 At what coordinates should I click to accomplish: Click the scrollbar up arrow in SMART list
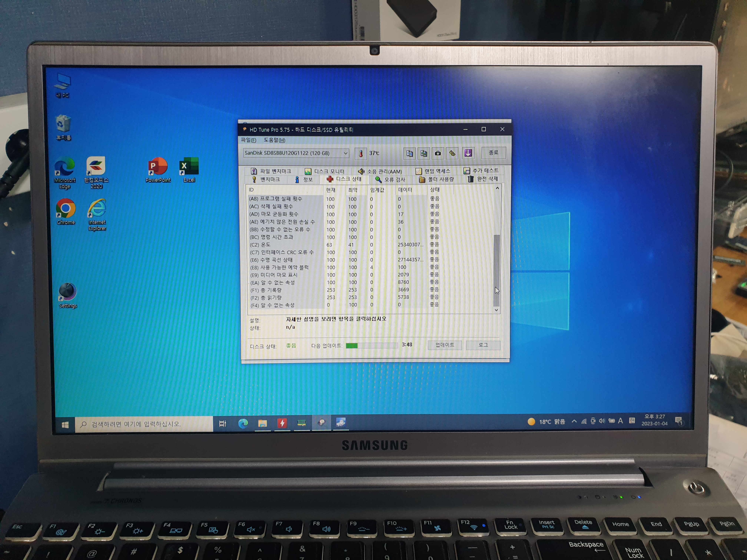tap(497, 188)
